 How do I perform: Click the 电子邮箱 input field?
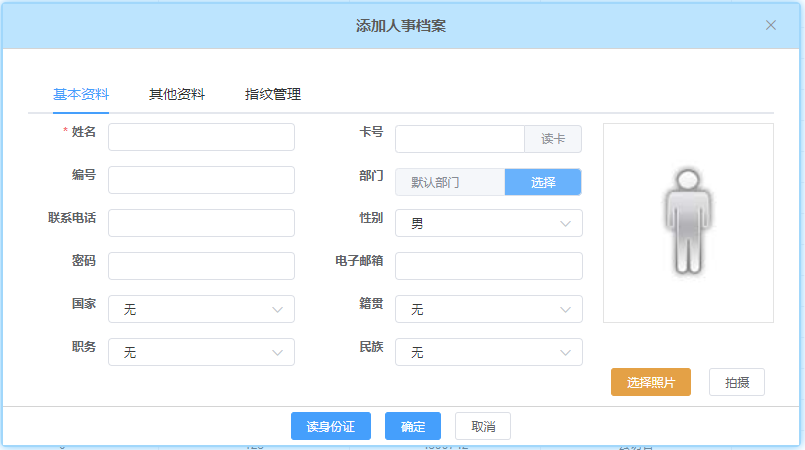point(489,266)
